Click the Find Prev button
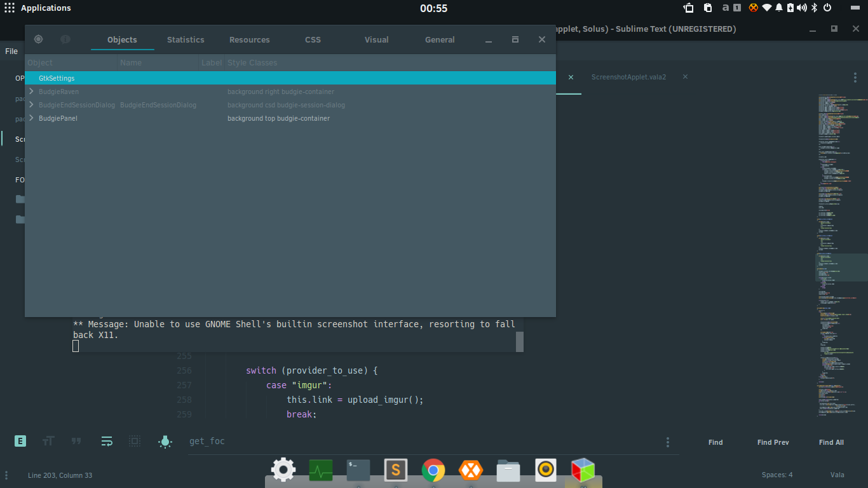This screenshot has height=488, width=868. 773,442
